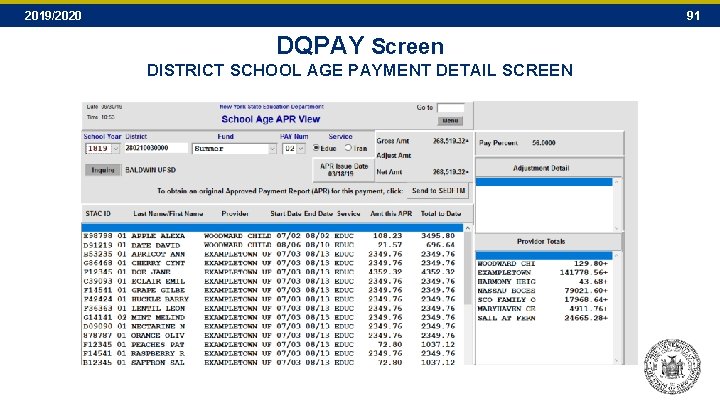The width and height of the screenshot is (720, 405).
Task: Select the LENTIL LEON payment row
Action: coord(270,308)
